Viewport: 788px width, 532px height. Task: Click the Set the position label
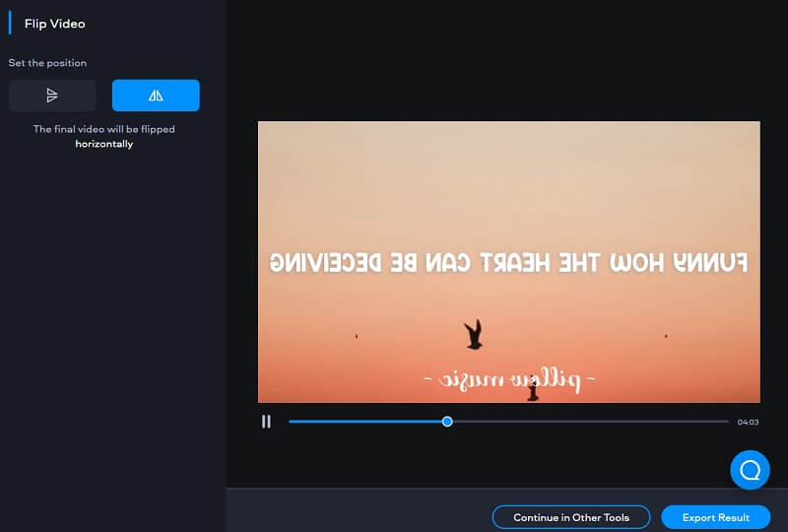pyautogui.click(x=47, y=63)
